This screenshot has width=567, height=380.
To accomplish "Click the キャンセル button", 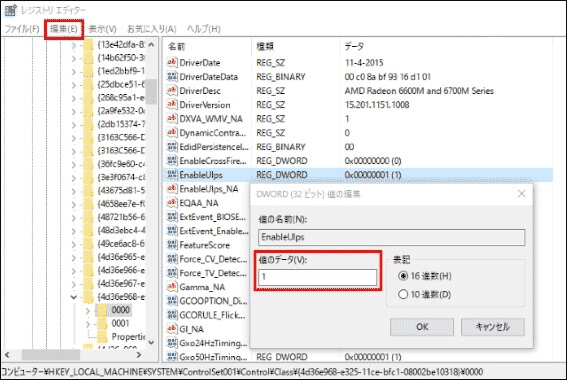I will pos(493,327).
